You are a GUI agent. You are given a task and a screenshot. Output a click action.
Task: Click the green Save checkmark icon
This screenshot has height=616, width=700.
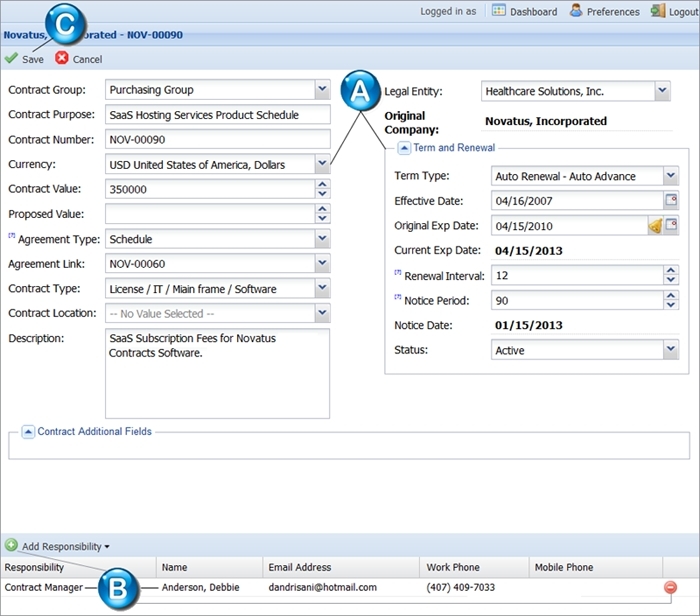point(11,58)
